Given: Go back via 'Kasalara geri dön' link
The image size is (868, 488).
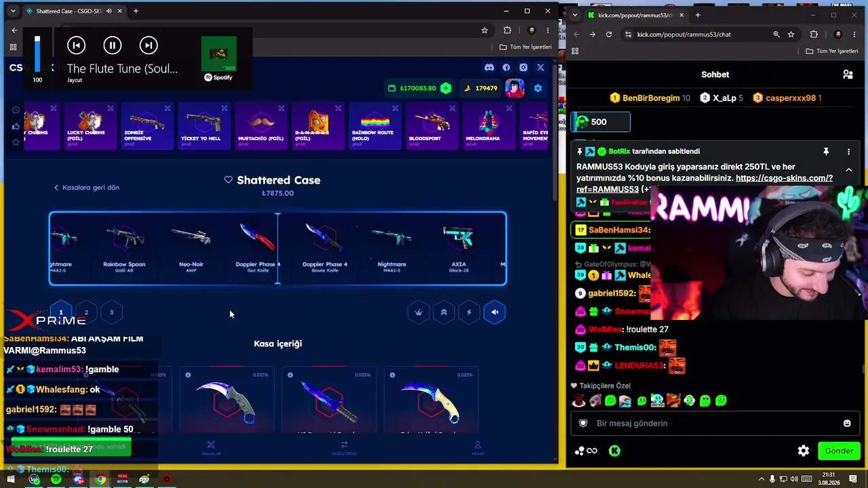Looking at the screenshot, I should pyautogui.click(x=87, y=188).
